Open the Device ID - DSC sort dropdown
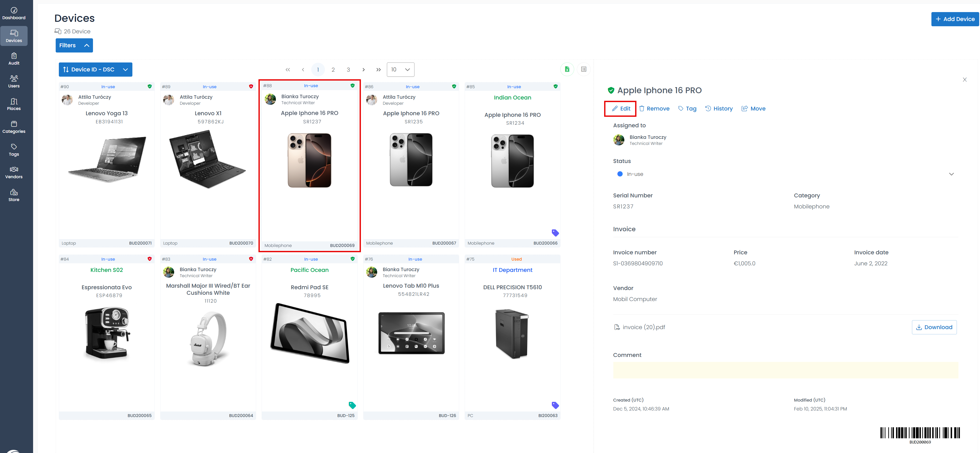This screenshot has height=453, width=980. pyautogui.click(x=96, y=70)
